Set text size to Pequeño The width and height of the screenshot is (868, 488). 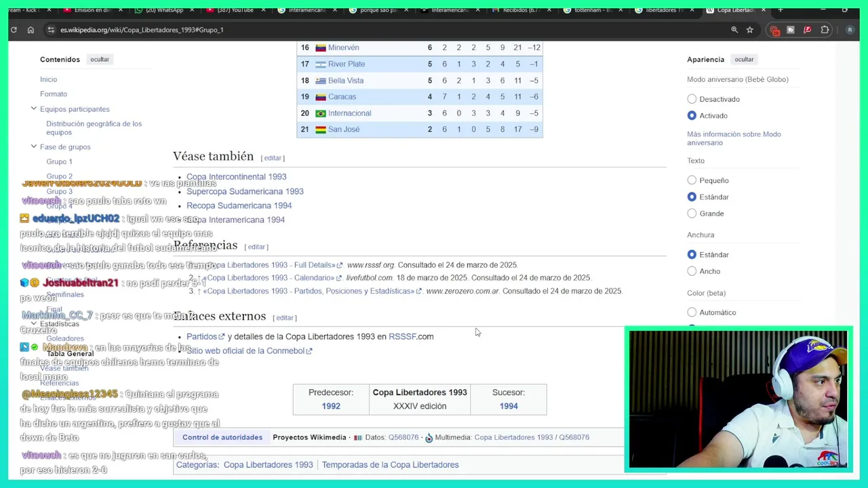coord(692,180)
